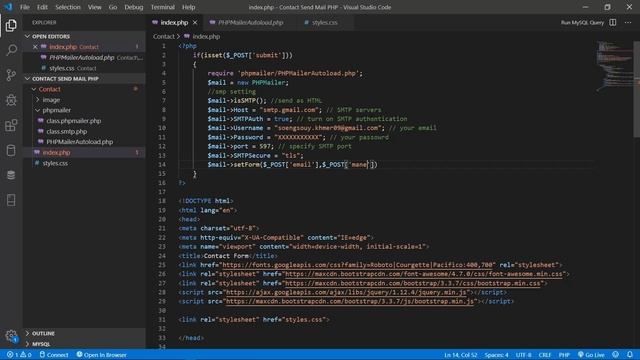Screen dimensions: 640x360
Task: Collapse the Open Editors section
Action: coord(84,36)
